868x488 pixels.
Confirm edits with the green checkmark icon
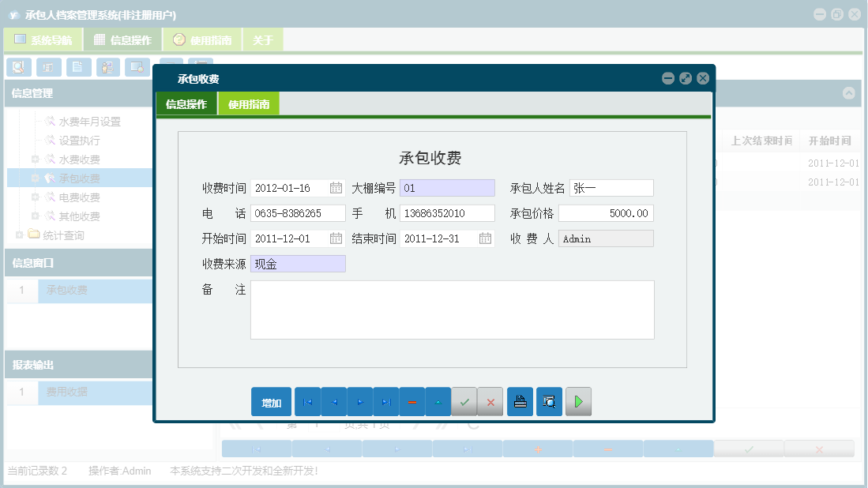click(x=464, y=401)
